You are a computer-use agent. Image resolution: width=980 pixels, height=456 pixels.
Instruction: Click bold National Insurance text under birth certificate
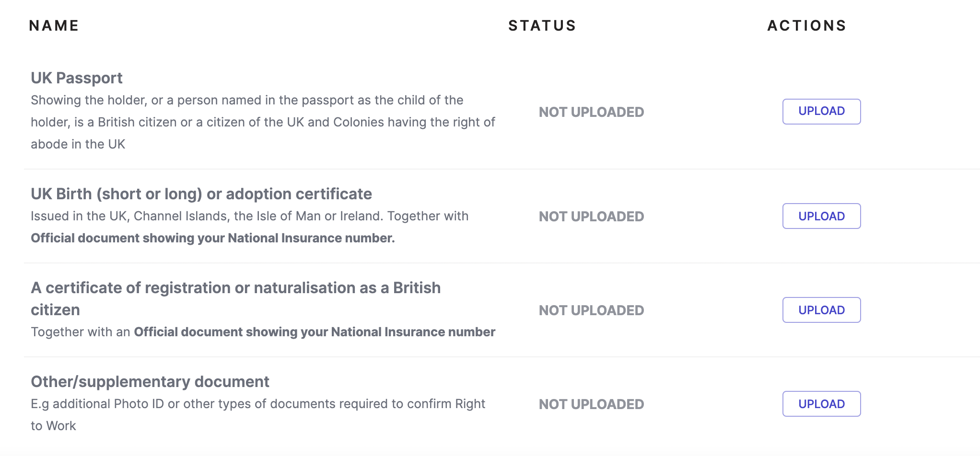pos(212,238)
